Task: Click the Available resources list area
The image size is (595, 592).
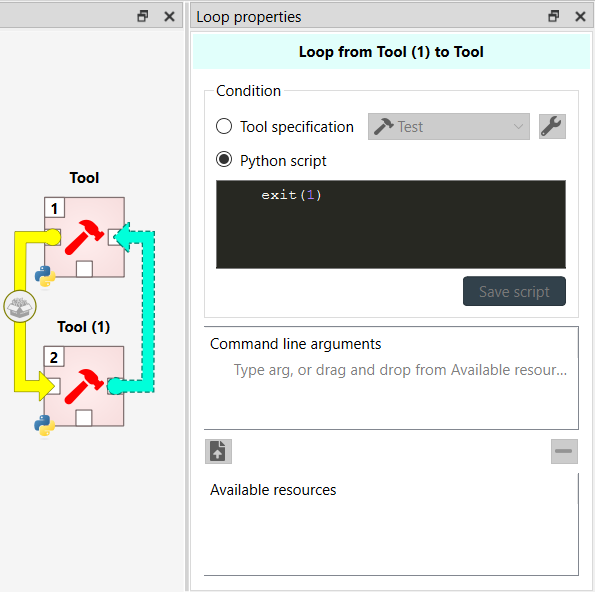Action: click(391, 531)
